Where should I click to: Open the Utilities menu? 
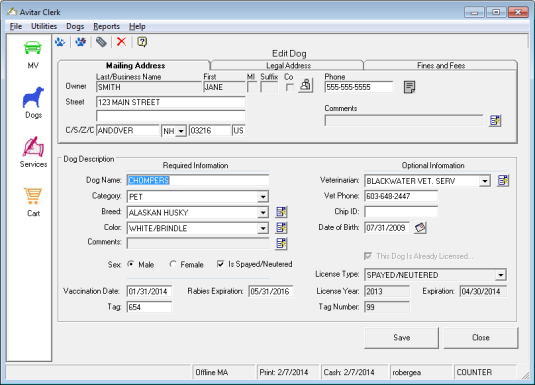coord(44,26)
